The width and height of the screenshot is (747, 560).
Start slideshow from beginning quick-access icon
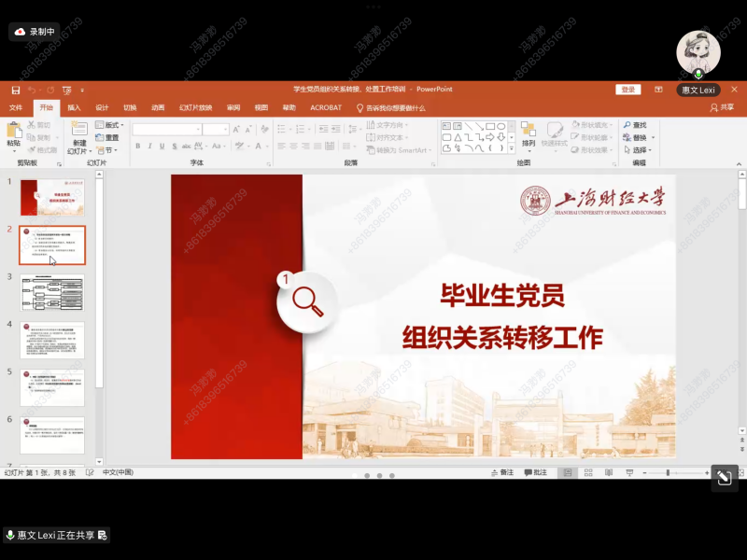pyautogui.click(x=66, y=90)
